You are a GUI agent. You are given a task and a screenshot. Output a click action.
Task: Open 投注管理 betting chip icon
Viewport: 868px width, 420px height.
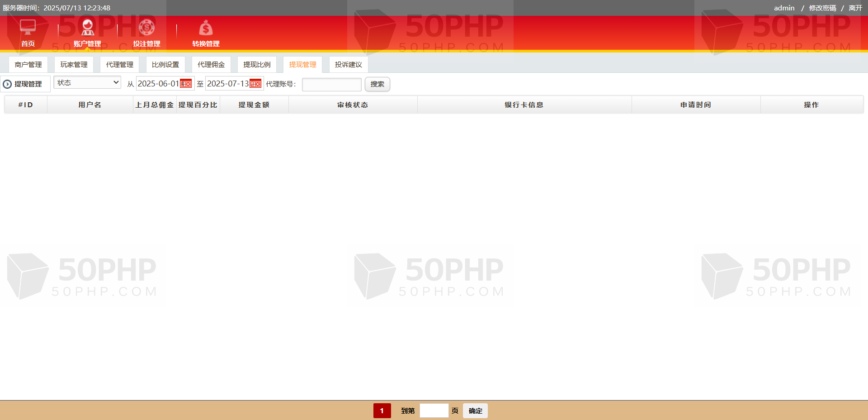[146, 28]
